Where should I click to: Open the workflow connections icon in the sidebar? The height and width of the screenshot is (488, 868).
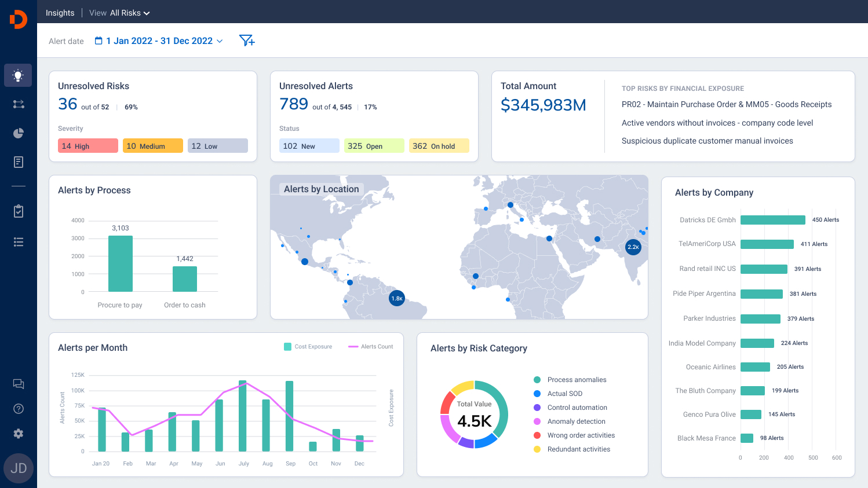(x=19, y=104)
